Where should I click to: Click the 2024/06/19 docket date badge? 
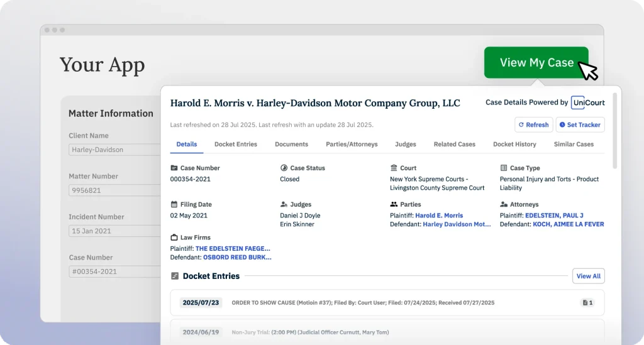201,332
